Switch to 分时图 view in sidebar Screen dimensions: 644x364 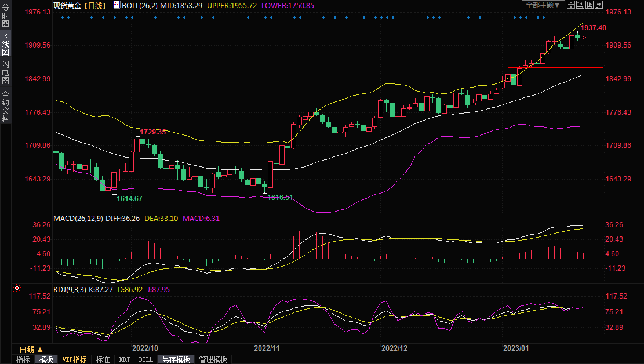point(5,16)
